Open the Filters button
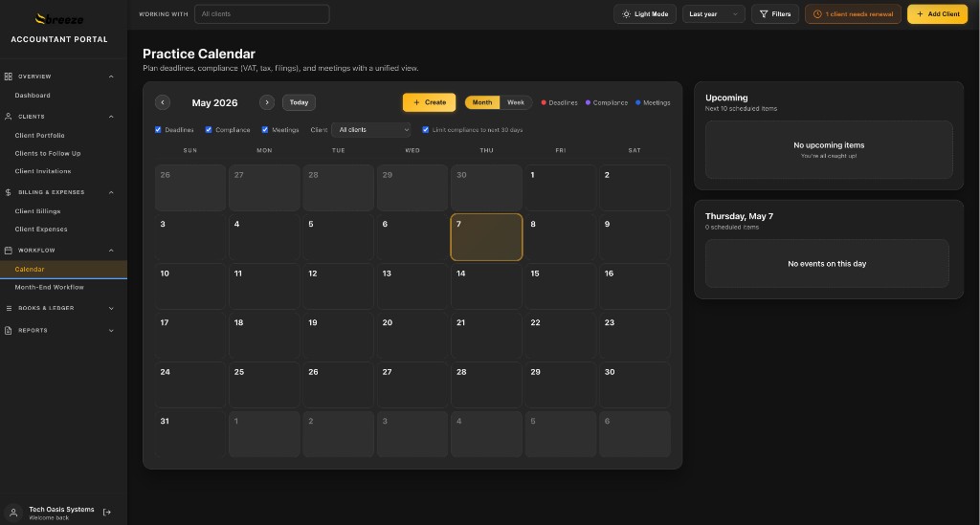The height and width of the screenshot is (525, 980). (x=775, y=13)
